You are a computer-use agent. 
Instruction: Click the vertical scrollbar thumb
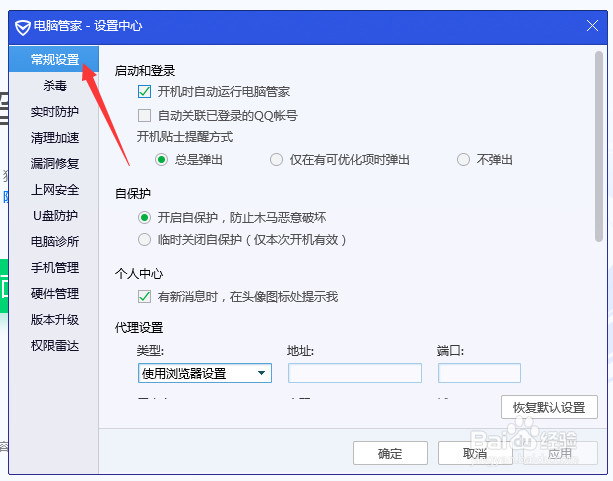pos(599,147)
